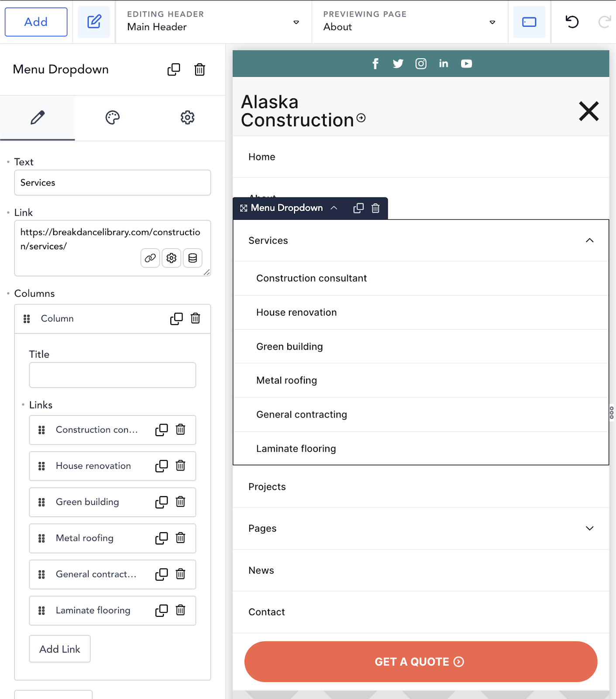Delete element from floating Menu Dropdown toolbar
Viewport: 616px width, 699px height.
pos(375,208)
